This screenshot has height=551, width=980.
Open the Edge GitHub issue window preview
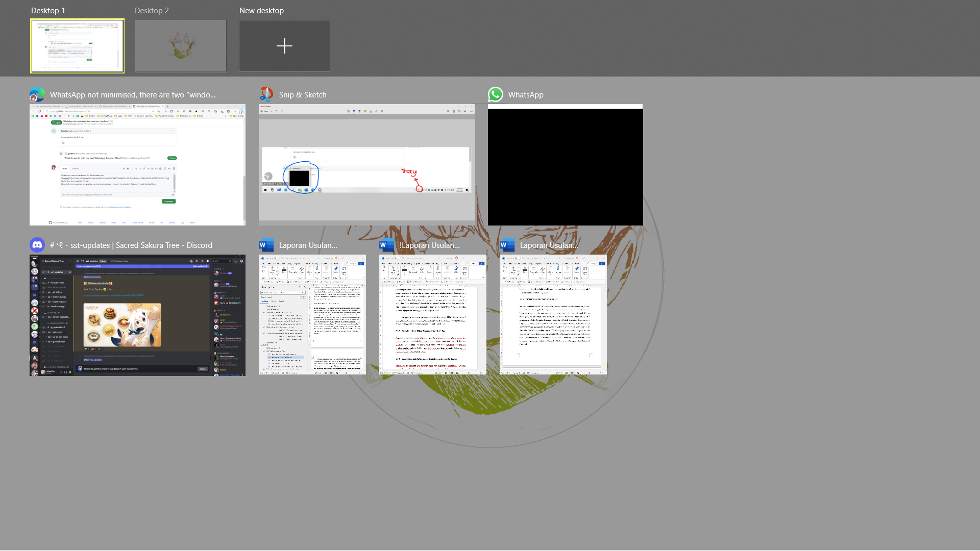pos(137,164)
